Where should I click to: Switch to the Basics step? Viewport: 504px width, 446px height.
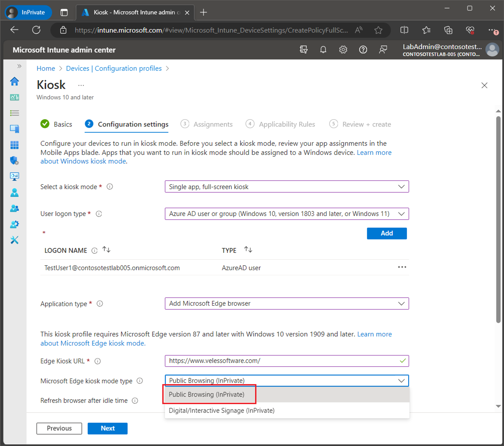[x=56, y=124]
